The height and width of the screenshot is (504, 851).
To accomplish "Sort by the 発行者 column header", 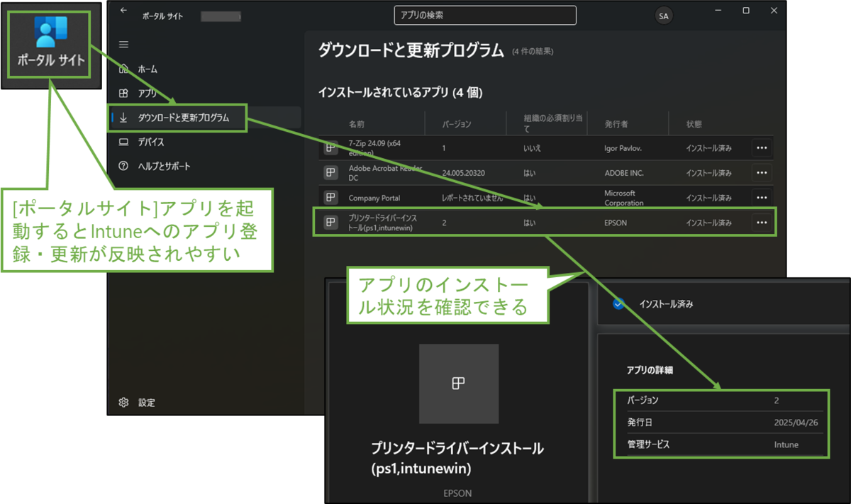I will click(x=616, y=124).
